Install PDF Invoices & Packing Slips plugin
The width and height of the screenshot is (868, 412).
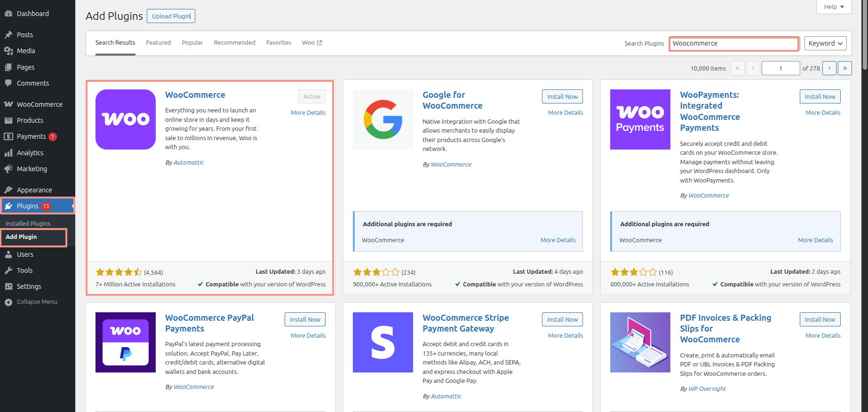point(820,319)
